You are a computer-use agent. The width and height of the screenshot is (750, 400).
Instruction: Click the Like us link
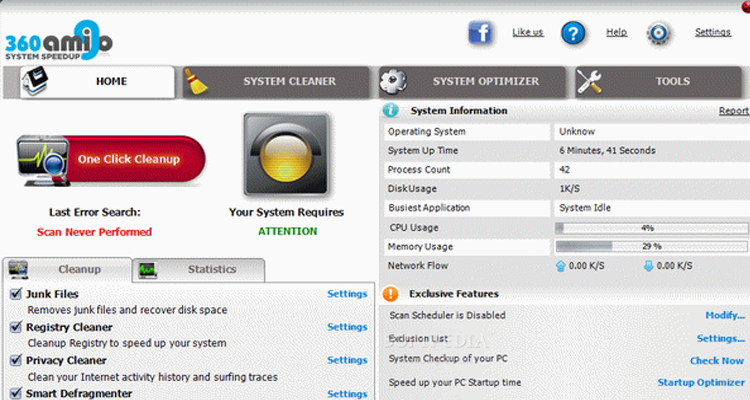pyautogui.click(x=528, y=33)
